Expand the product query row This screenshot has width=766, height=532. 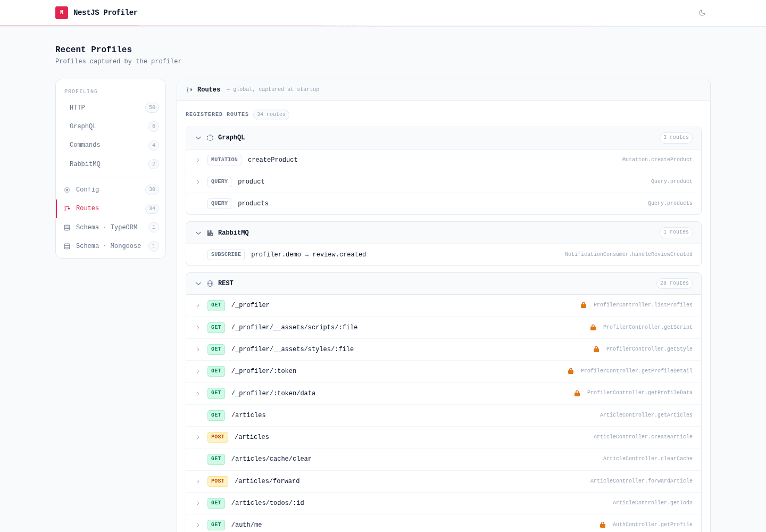pyautogui.click(x=198, y=182)
